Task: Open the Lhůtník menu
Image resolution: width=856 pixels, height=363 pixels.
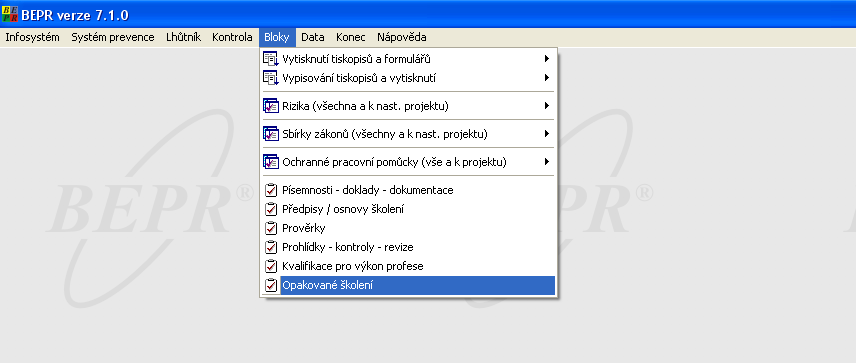Action: 183,38
